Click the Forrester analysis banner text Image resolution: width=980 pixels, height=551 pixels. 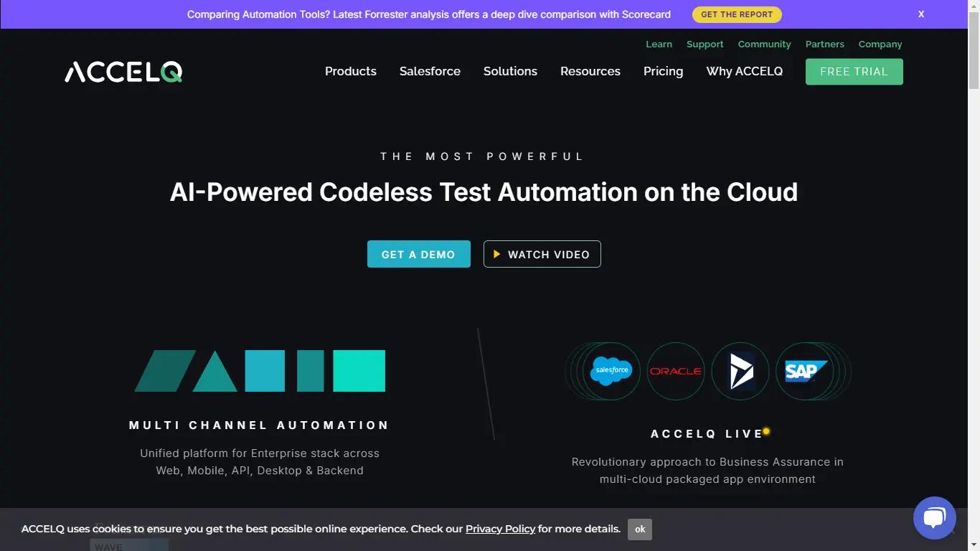pyautogui.click(x=428, y=14)
